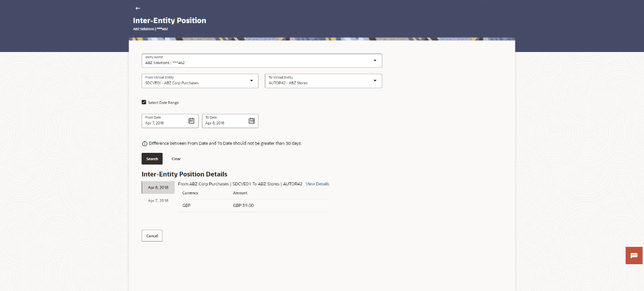Click the Clear button

(176, 159)
